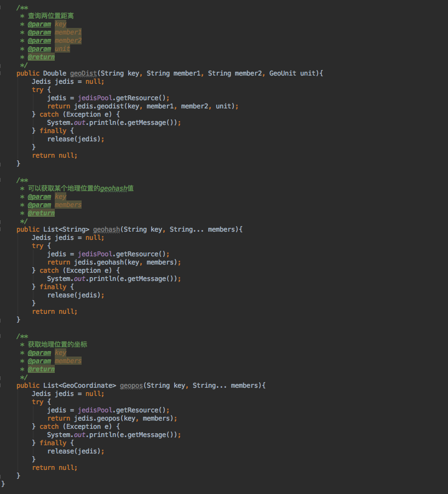Click the List<GeoCoordinate> return type
The height and width of the screenshot is (494, 448).
click(x=80, y=386)
